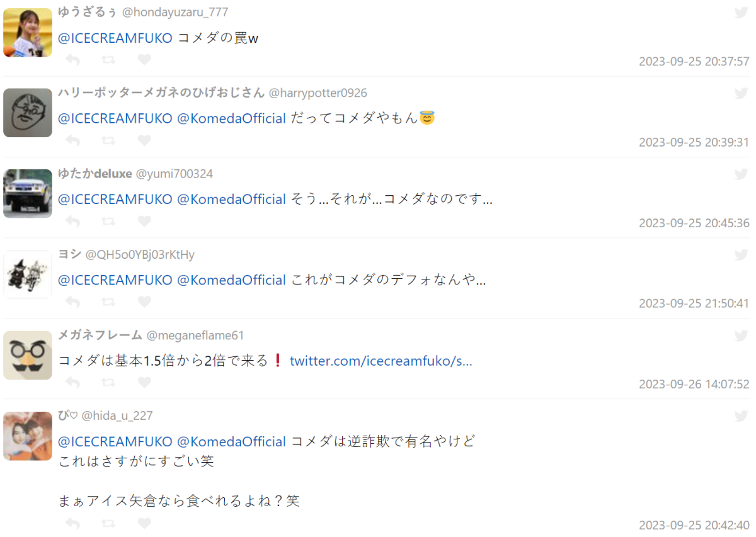Reply to the yumi700324 tweet
The width and height of the screenshot is (756, 537).
72,221
